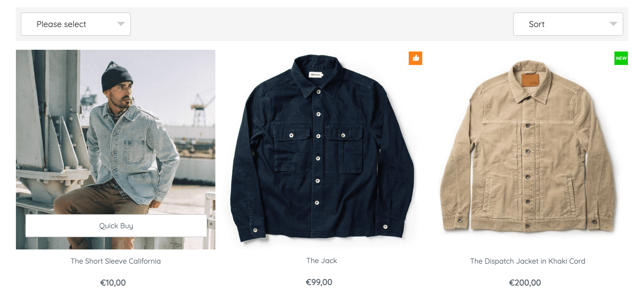Click the denim jacket model photo

116,149
